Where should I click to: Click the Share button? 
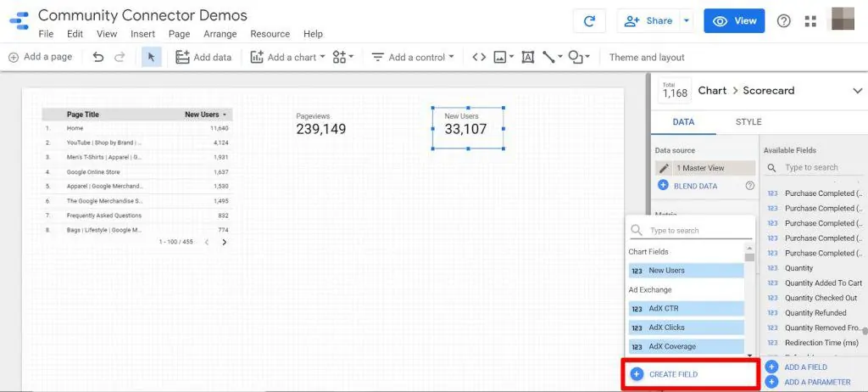click(648, 21)
